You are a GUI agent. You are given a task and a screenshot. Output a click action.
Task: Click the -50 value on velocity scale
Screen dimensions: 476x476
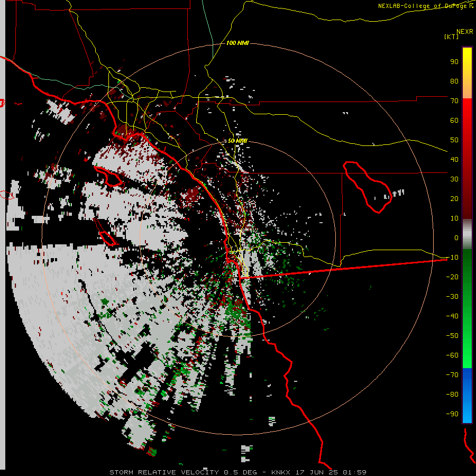[452, 336]
